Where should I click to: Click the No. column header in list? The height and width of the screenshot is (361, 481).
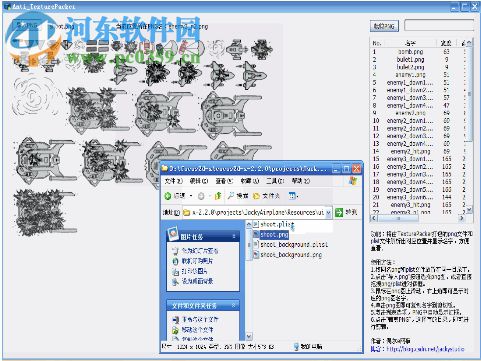[377, 43]
